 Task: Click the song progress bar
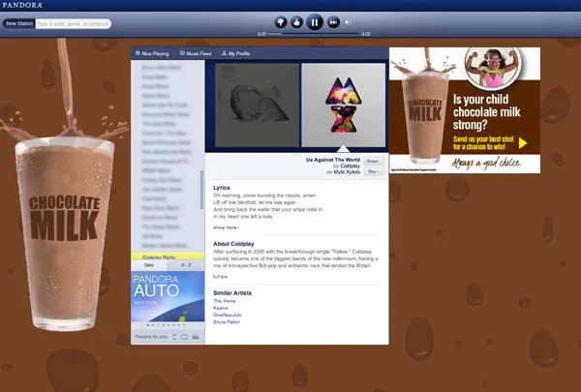313,34
